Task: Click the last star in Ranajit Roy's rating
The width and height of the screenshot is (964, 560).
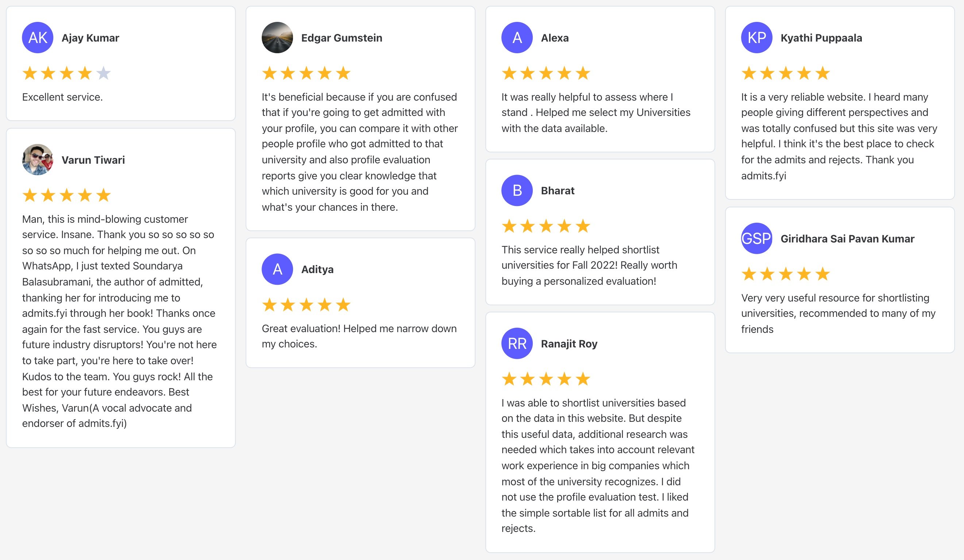Action: click(583, 379)
